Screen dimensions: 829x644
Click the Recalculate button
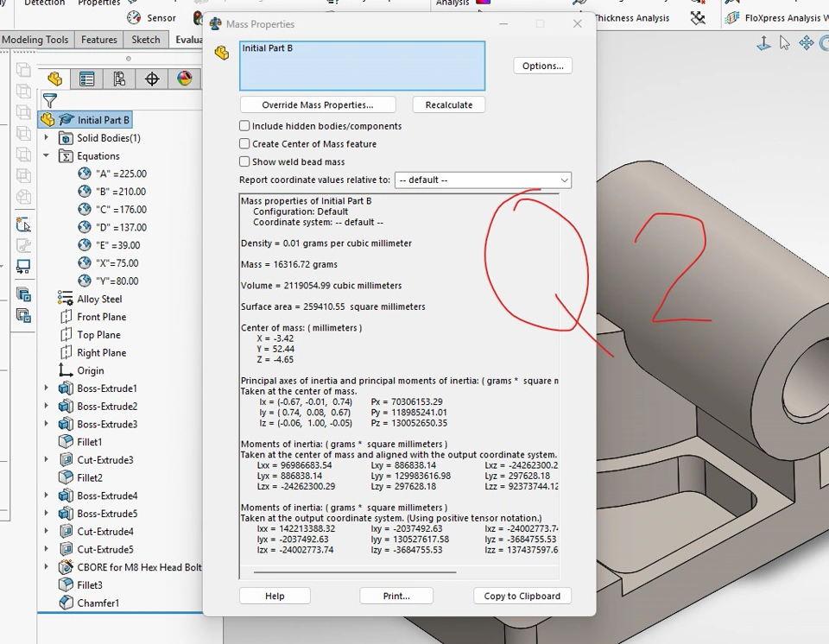[449, 104]
